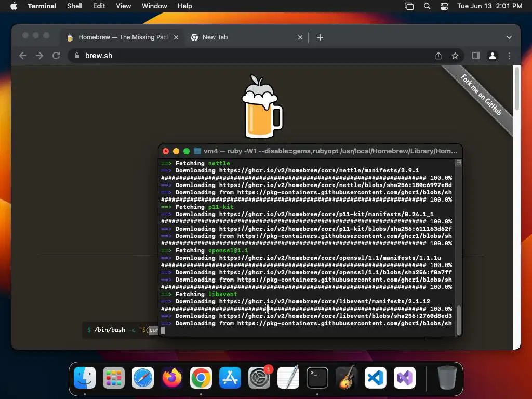532x399 pixels.
Task: Click the Terminal window title text
Action: [330, 151]
